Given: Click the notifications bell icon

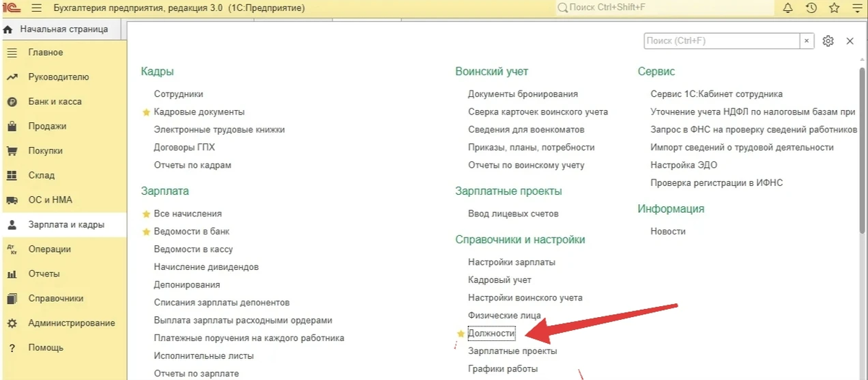Looking at the screenshot, I should tap(788, 8).
